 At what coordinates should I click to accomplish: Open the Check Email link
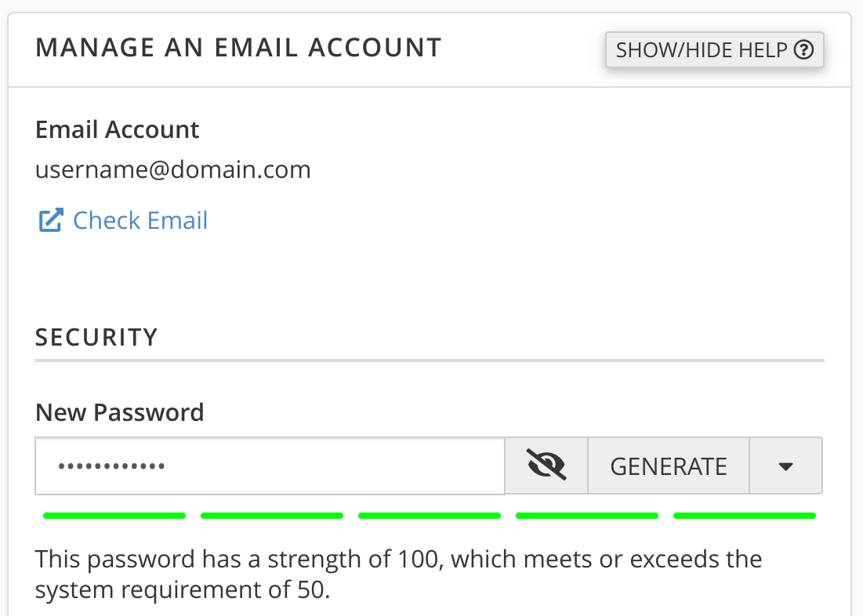click(x=140, y=220)
